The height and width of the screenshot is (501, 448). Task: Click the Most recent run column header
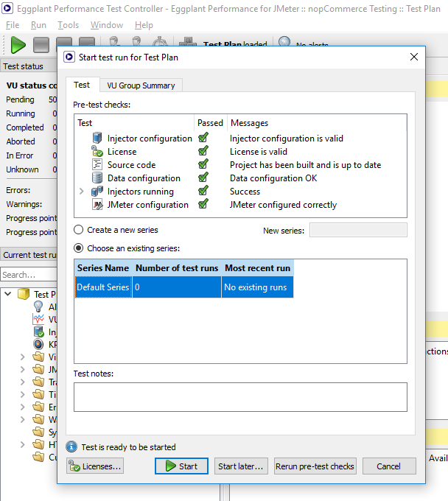(258, 267)
